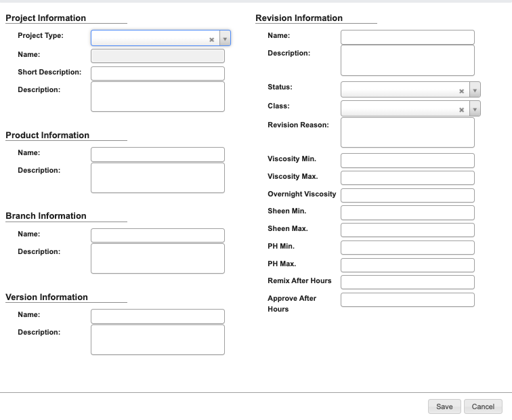Image resolution: width=512 pixels, height=420 pixels.
Task: Focus the Version Information Description box
Action: pos(158,339)
